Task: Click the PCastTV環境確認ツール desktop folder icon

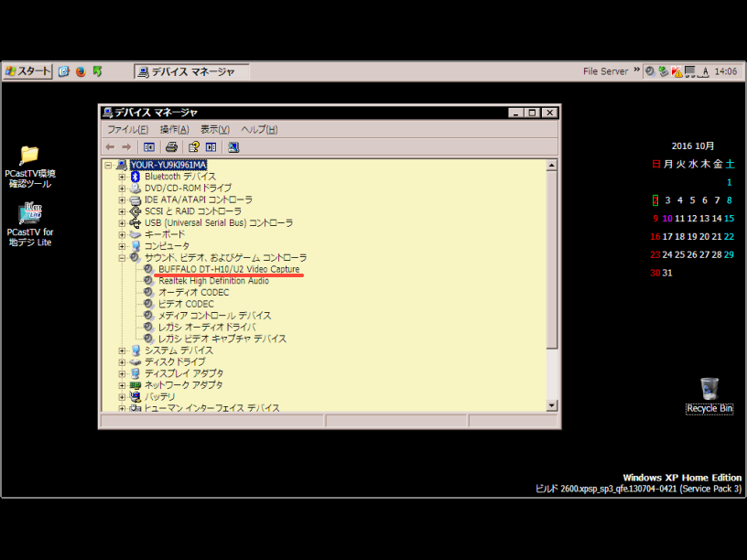Action: (x=29, y=156)
